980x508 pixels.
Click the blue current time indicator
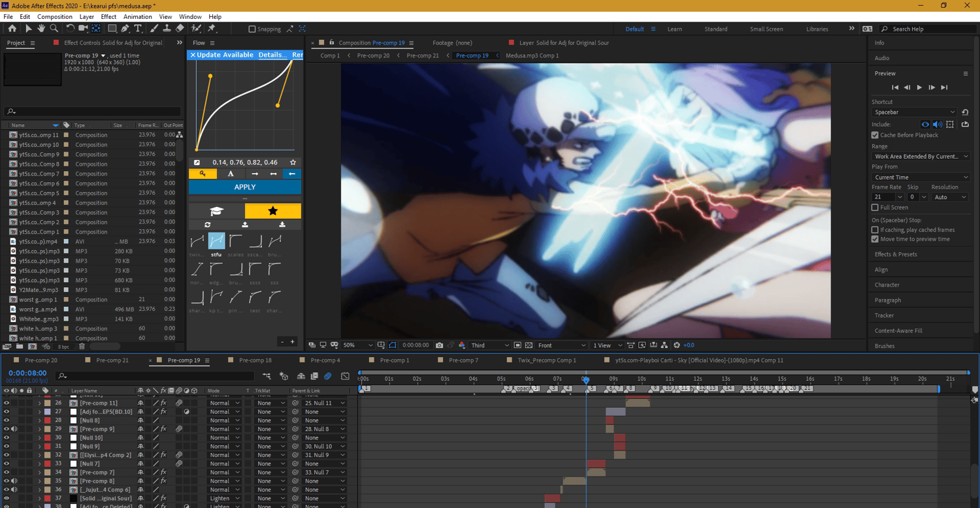coord(586,380)
